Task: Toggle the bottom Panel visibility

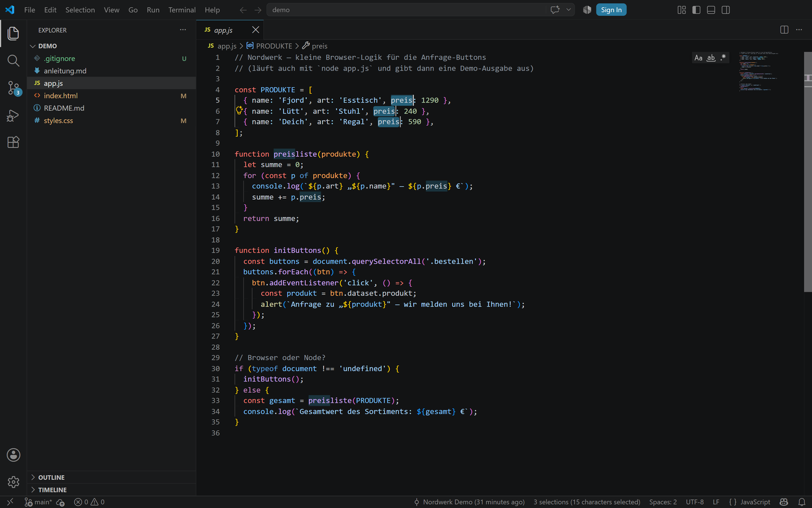Action: coord(711,10)
